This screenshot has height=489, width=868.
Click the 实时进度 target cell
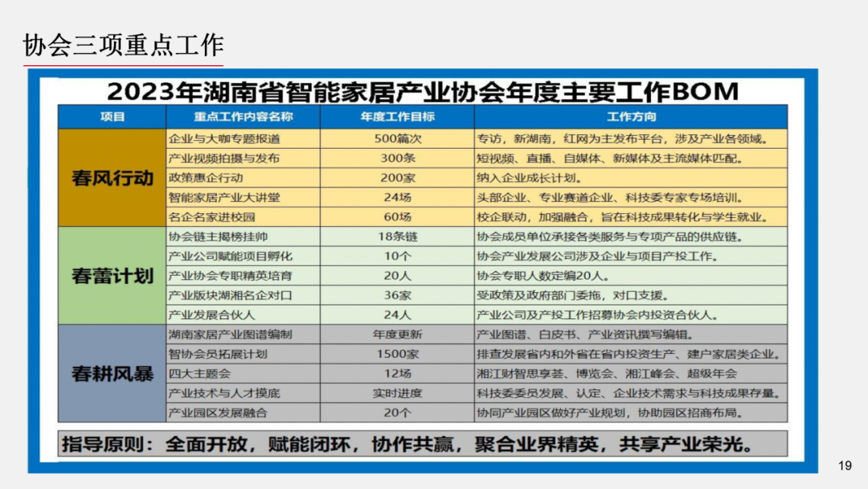coord(397,393)
